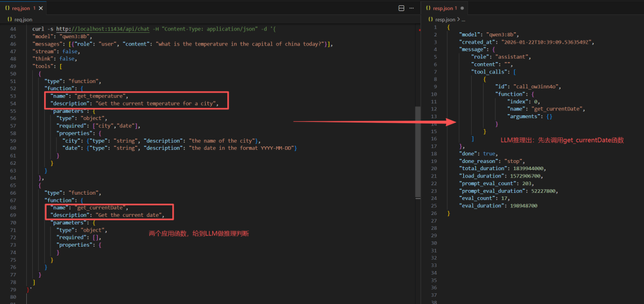Click the unsaved dot on resp.json tab

click(461, 8)
